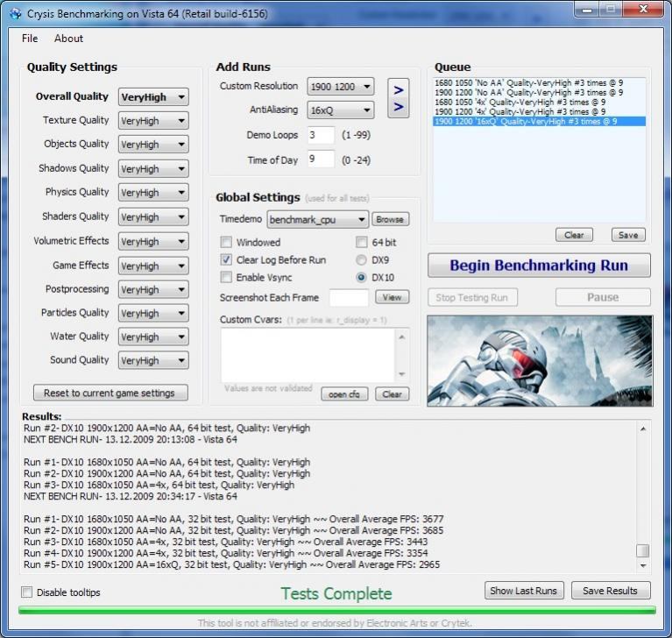This screenshot has width=672, height=638.
Task: Click the Demo Loops input field
Action: point(321,135)
